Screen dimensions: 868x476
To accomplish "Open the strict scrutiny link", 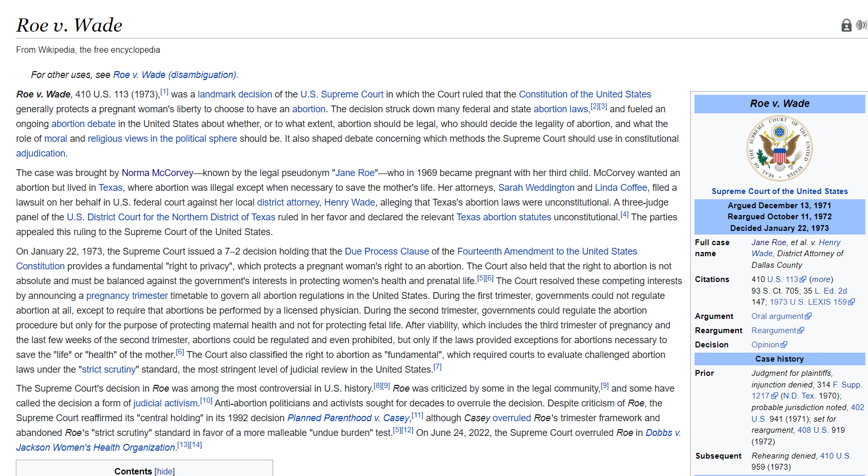I will [109, 370].
